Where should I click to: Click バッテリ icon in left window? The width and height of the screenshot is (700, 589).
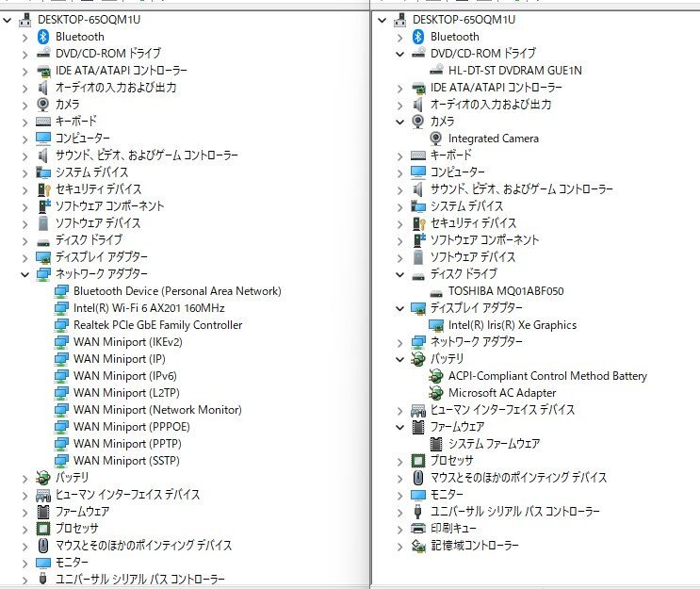click(43, 478)
